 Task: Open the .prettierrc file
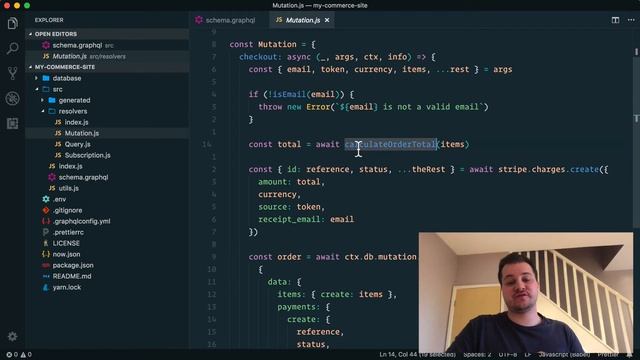pyautogui.click(x=68, y=232)
